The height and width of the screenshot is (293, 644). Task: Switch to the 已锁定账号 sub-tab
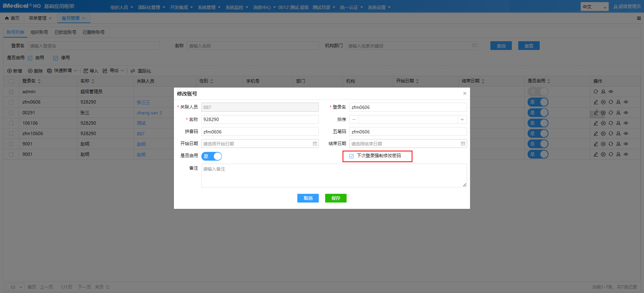click(65, 32)
